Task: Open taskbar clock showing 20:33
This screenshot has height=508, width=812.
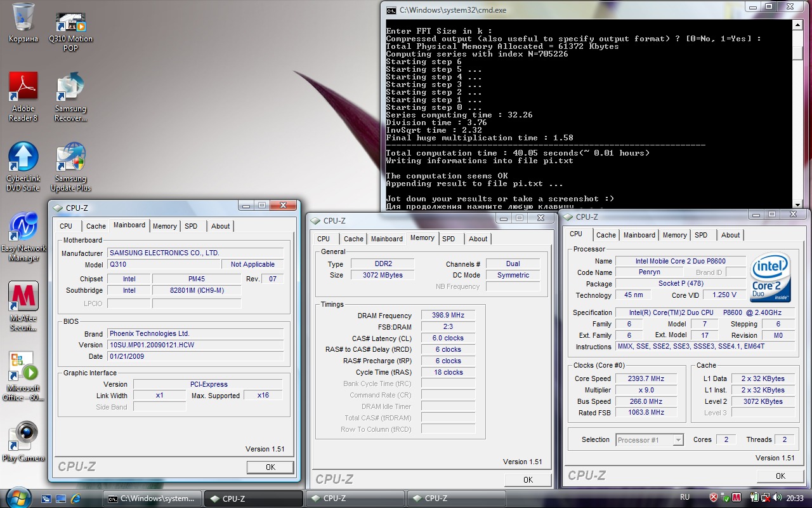Action: (795, 498)
